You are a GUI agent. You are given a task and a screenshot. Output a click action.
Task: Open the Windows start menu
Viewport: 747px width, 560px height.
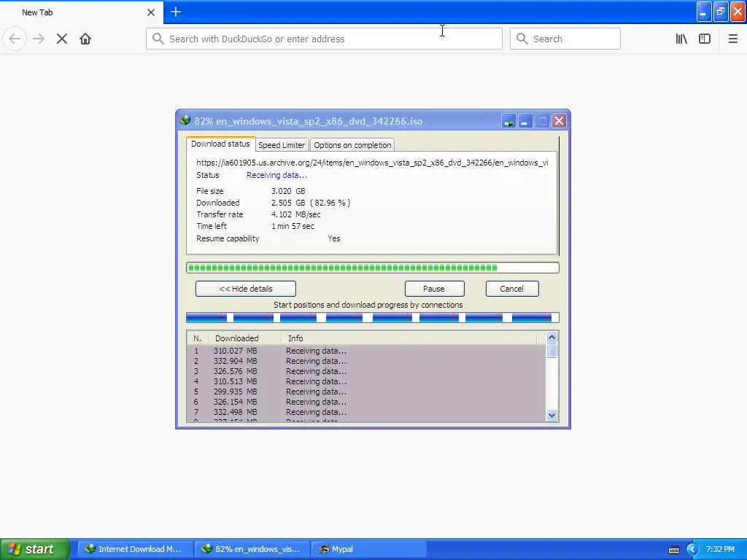click(x=34, y=549)
